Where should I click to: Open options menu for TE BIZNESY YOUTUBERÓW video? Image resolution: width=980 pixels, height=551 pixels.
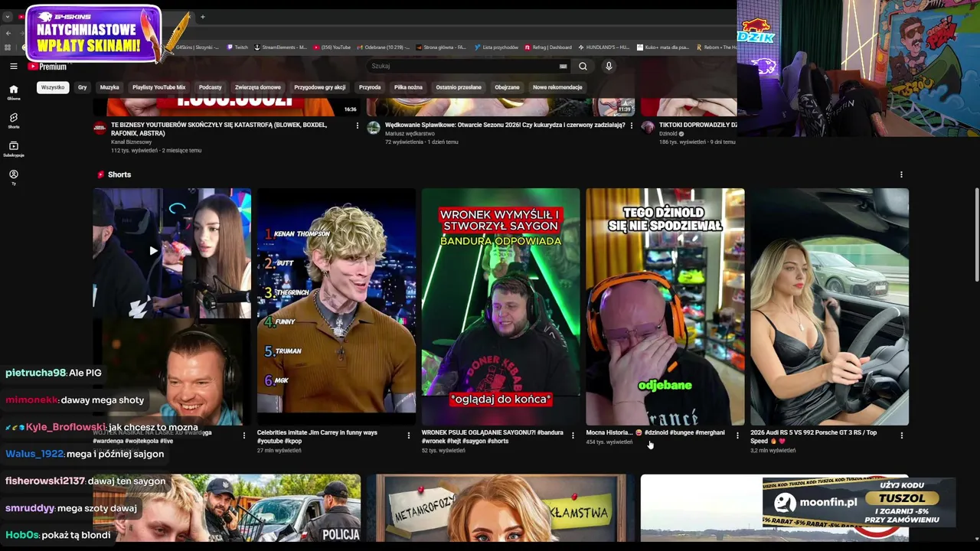(357, 126)
